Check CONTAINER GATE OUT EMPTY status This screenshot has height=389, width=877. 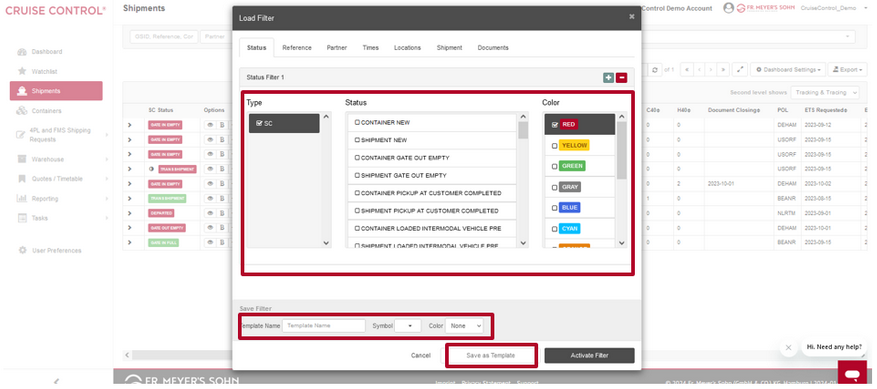click(x=357, y=158)
